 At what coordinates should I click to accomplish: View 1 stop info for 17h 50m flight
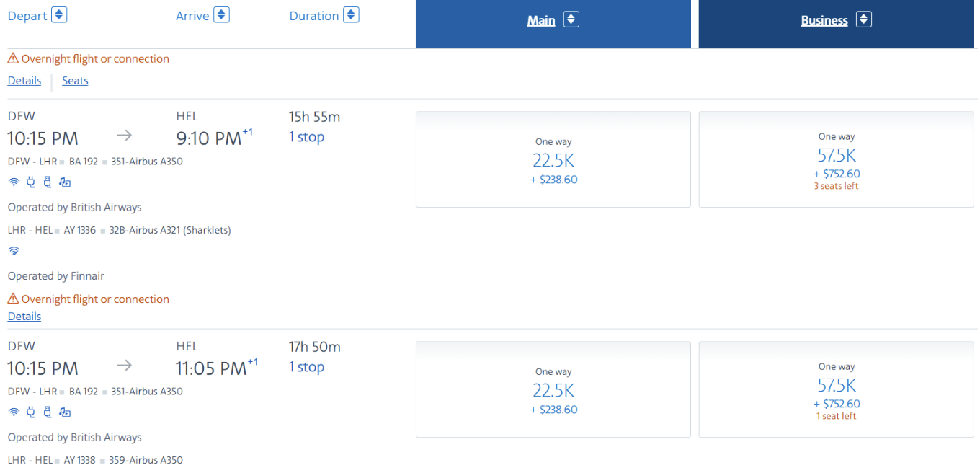pos(306,367)
